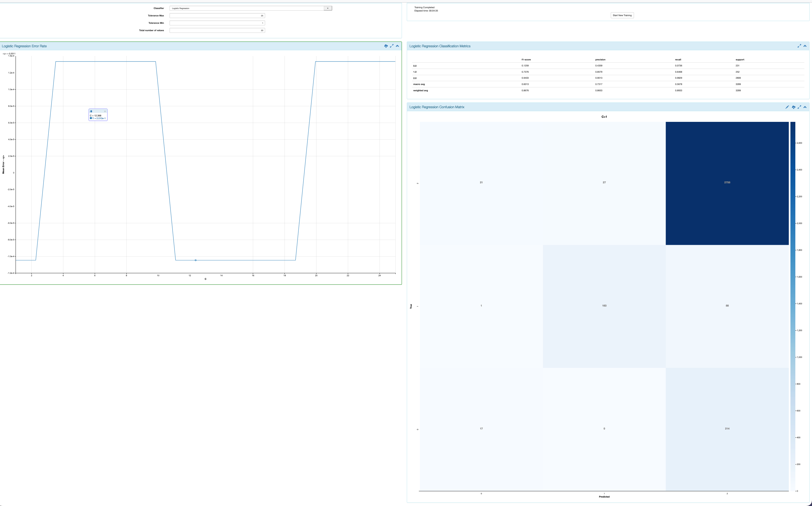This screenshot has height=506, width=812.
Task: Edit the Confusion Matrix with pencil icon
Action: point(787,107)
